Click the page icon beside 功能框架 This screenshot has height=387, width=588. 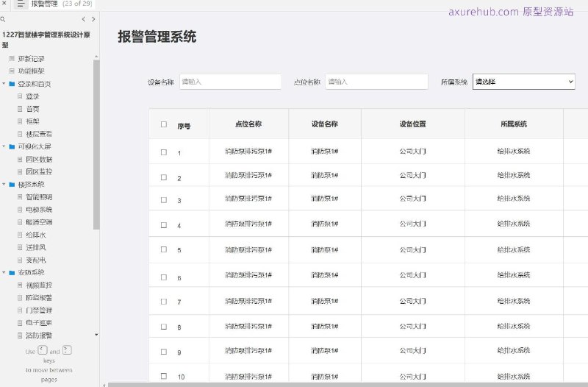click(12, 71)
